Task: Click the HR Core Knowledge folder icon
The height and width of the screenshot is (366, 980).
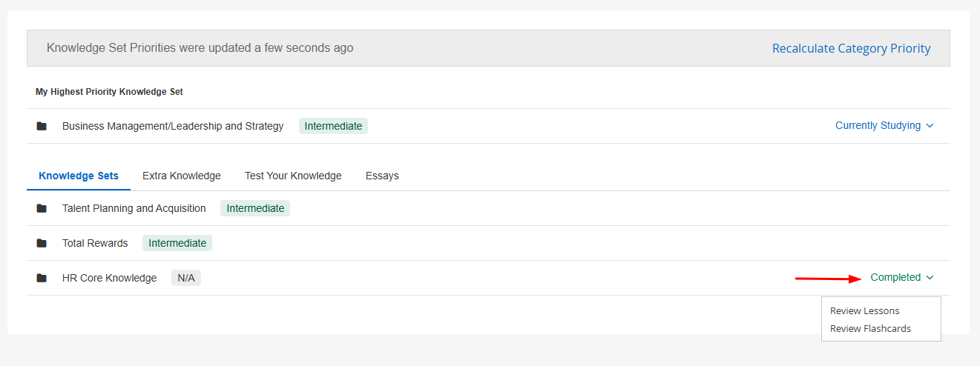Action: 42,278
